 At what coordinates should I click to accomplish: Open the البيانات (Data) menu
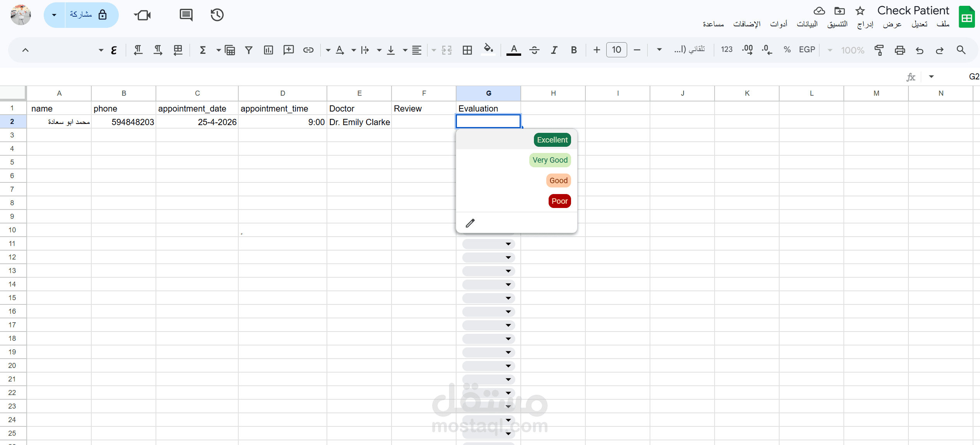[x=807, y=24]
